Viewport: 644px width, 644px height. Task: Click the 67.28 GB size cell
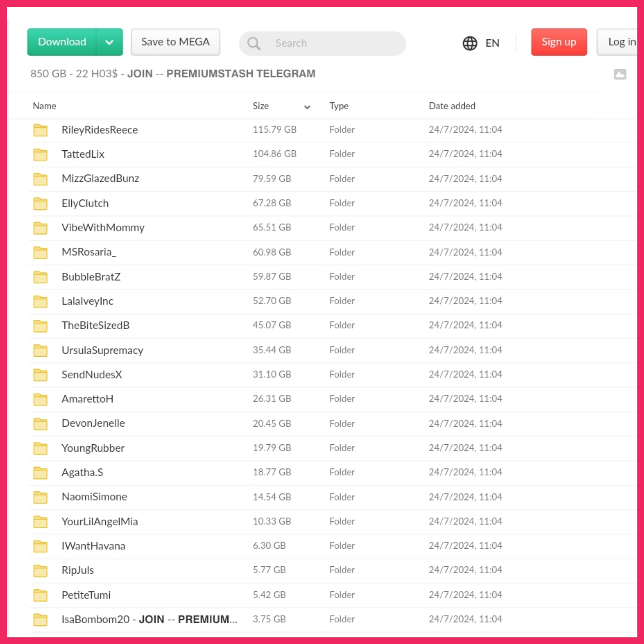[272, 203]
